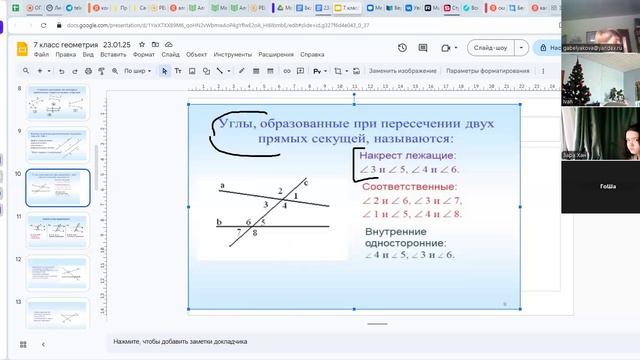Open the Слайд menu
This screenshot has height=360, width=640.
[x=170, y=54]
